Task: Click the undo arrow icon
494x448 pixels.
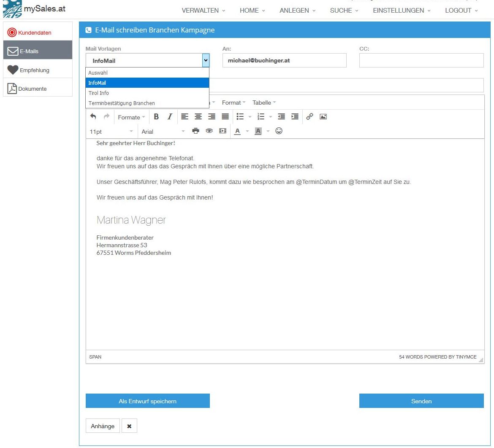Action: click(93, 117)
